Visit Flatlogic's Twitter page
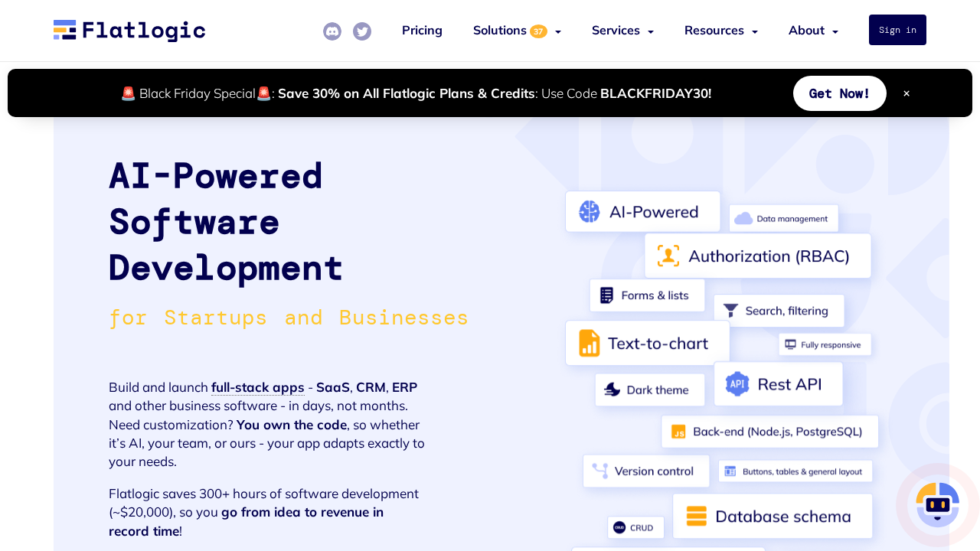Image resolution: width=980 pixels, height=551 pixels. click(x=361, y=31)
